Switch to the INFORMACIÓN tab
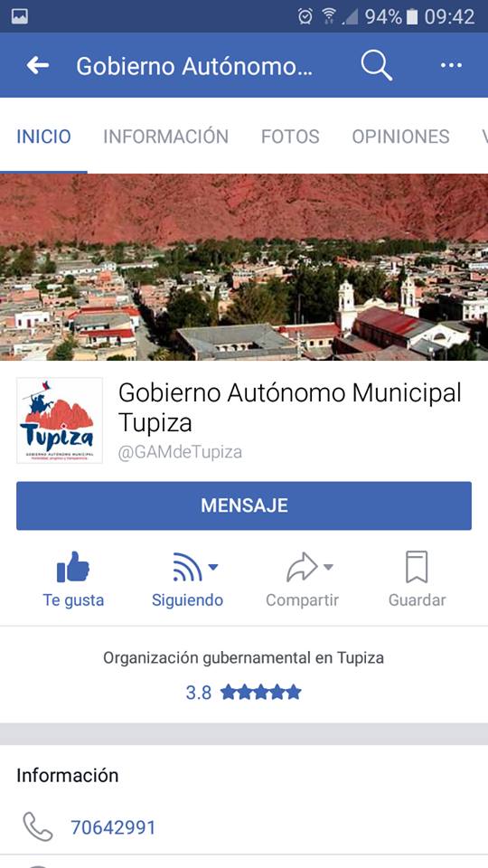 click(165, 137)
